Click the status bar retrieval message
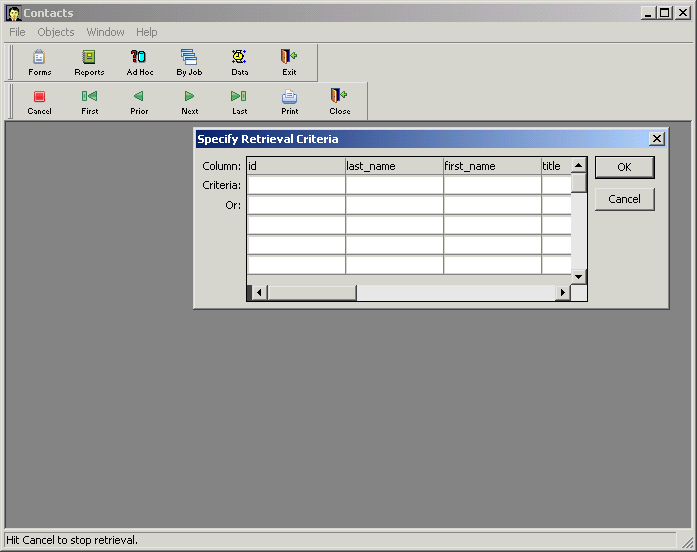 [72, 540]
